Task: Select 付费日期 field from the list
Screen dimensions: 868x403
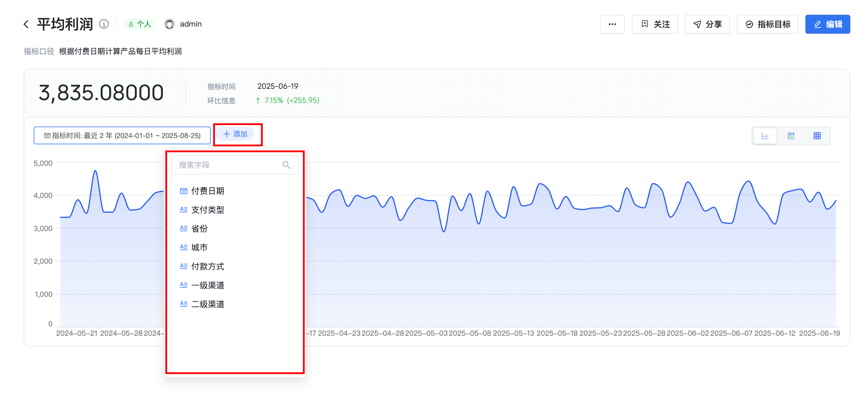Action: tap(207, 191)
